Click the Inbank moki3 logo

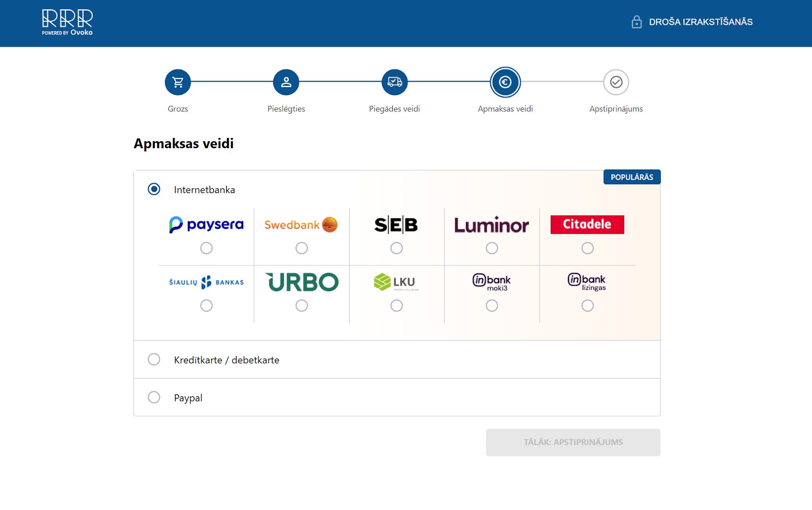[492, 282]
